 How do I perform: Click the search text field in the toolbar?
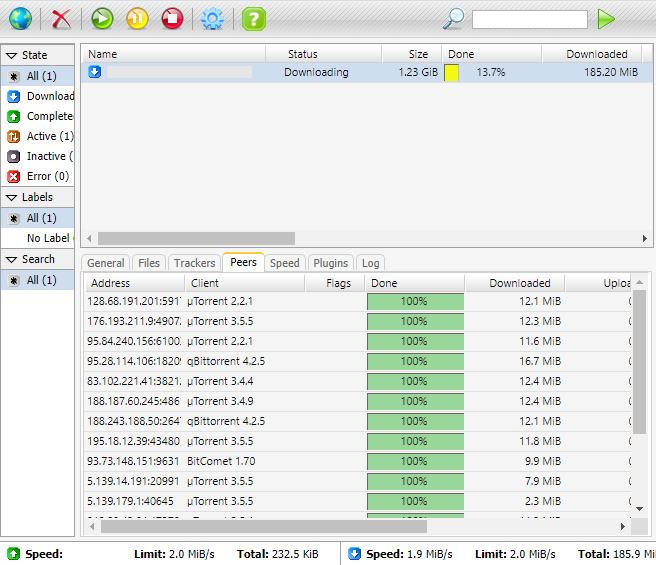[529, 19]
